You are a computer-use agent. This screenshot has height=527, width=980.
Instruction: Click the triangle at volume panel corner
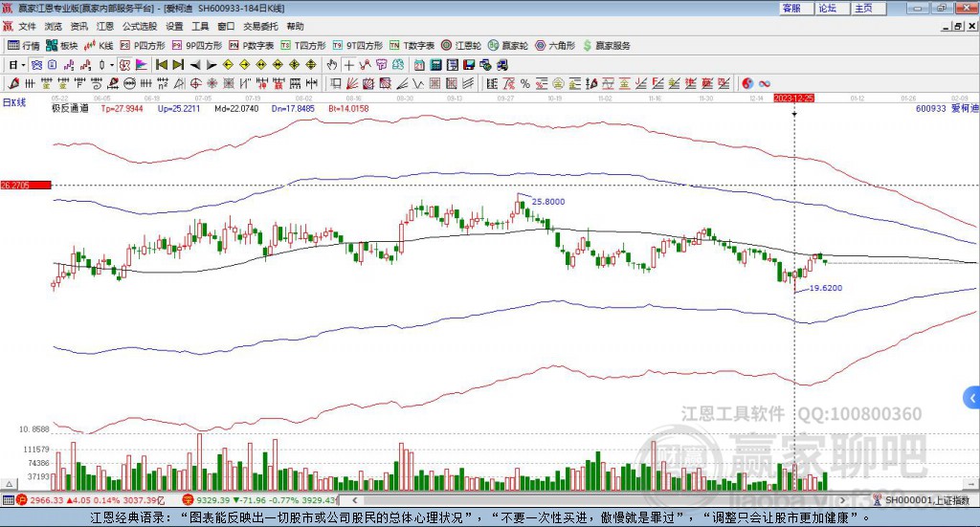pos(9,484)
